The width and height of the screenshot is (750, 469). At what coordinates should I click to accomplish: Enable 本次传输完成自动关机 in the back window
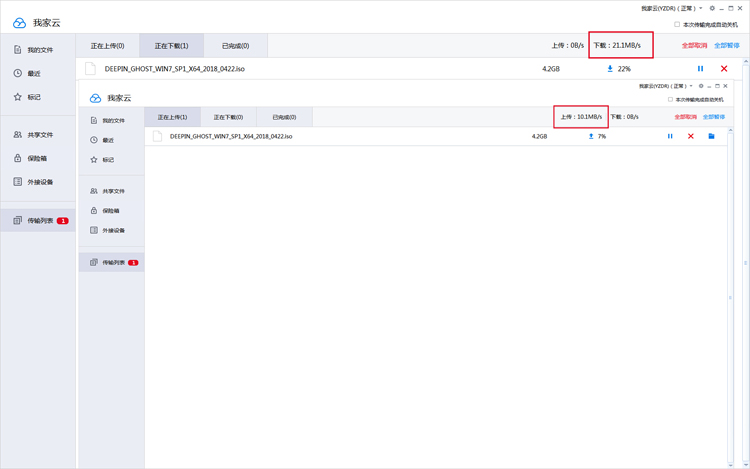click(677, 24)
